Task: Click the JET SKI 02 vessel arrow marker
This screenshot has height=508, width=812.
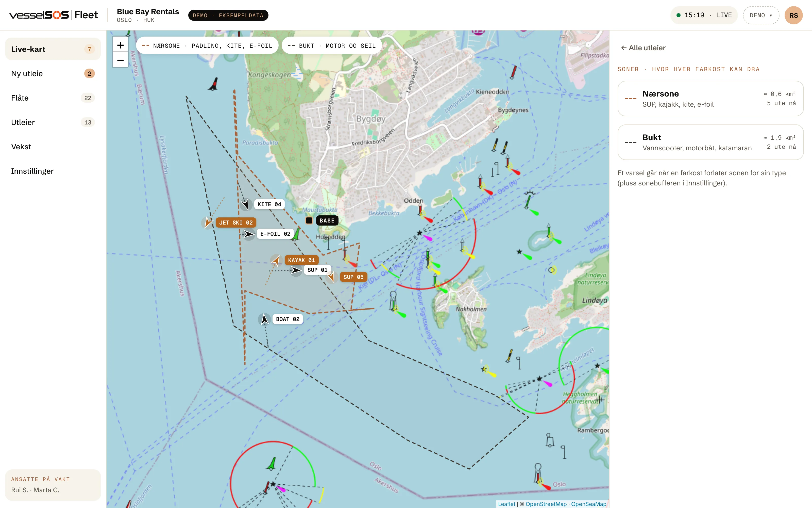Action: coord(208,223)
